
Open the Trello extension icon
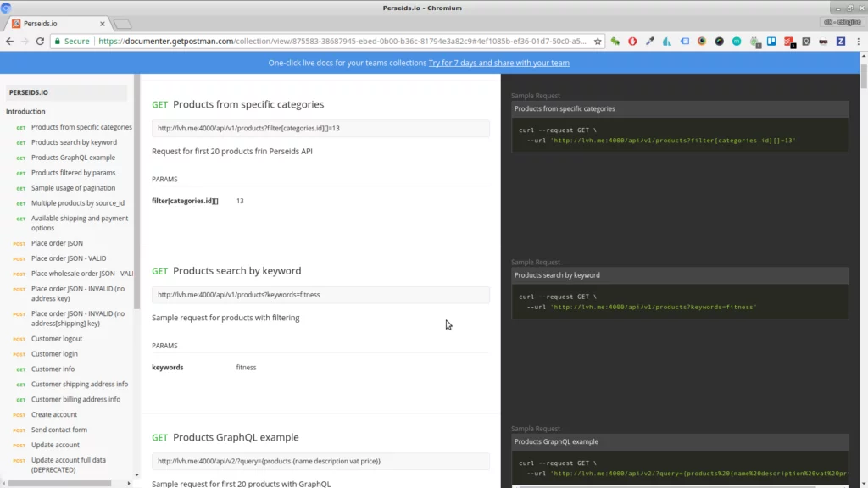coord(771,41)
